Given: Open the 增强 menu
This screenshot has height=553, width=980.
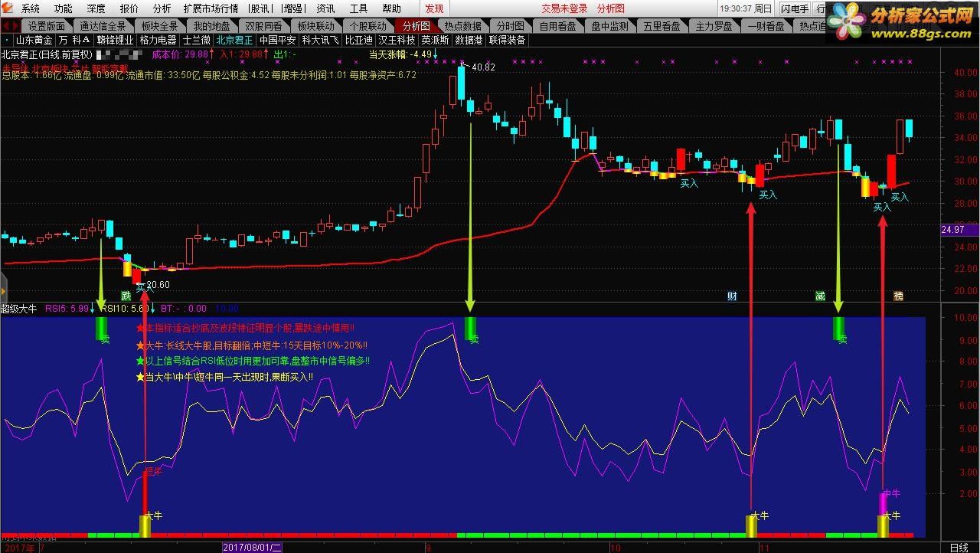Looking at the screenshot, I should (292, 8).
